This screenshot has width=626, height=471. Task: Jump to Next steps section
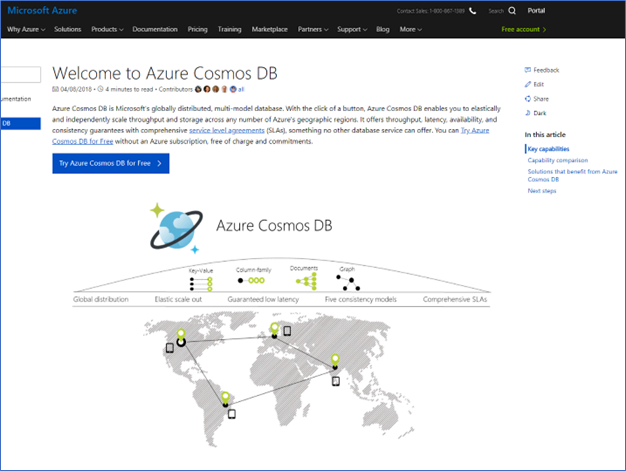point(542,191)
